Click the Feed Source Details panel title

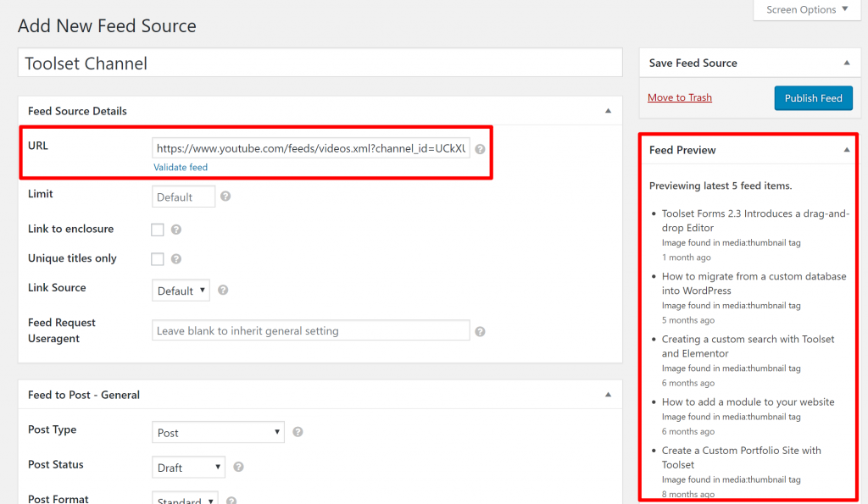tap(77, 111)
